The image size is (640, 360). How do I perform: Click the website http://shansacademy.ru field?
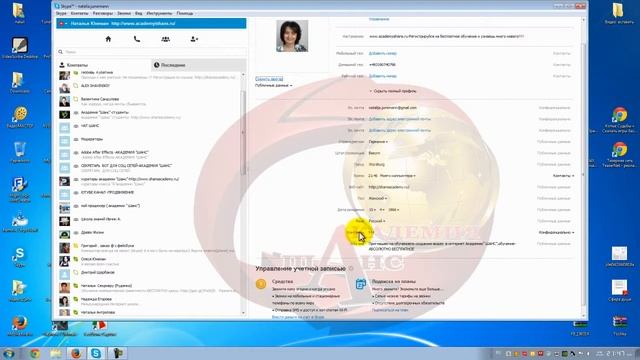[389, 187]
